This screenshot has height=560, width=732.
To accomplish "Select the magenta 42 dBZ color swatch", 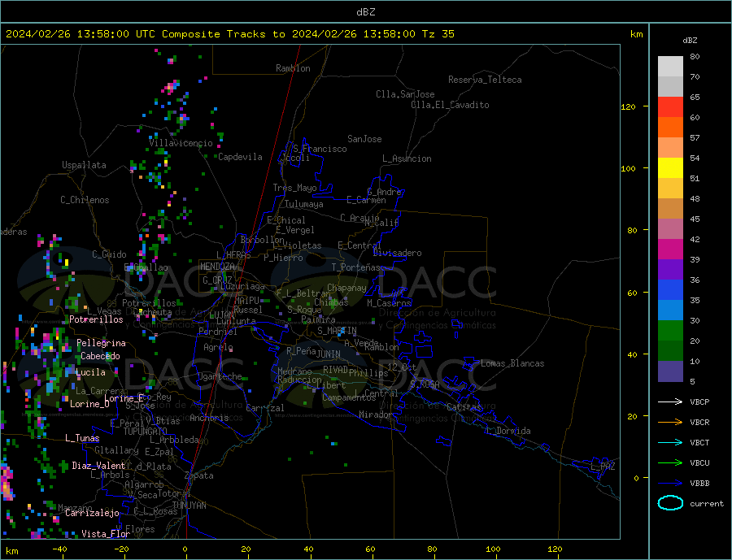I will (670, 250).
